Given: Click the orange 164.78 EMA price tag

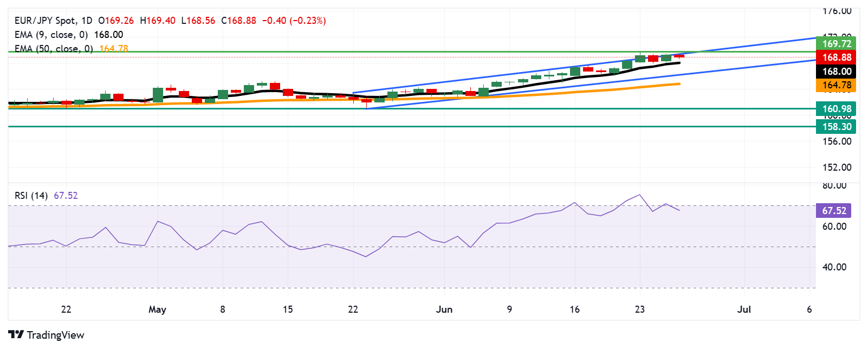Looking at the screenshot, I should (x=837, y=85).
